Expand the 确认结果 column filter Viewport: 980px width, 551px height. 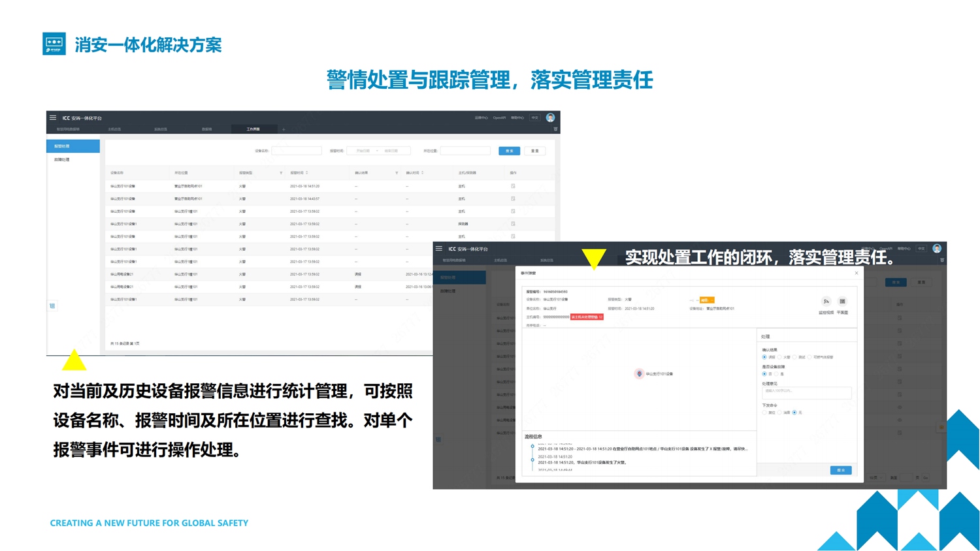pos(397,173)
